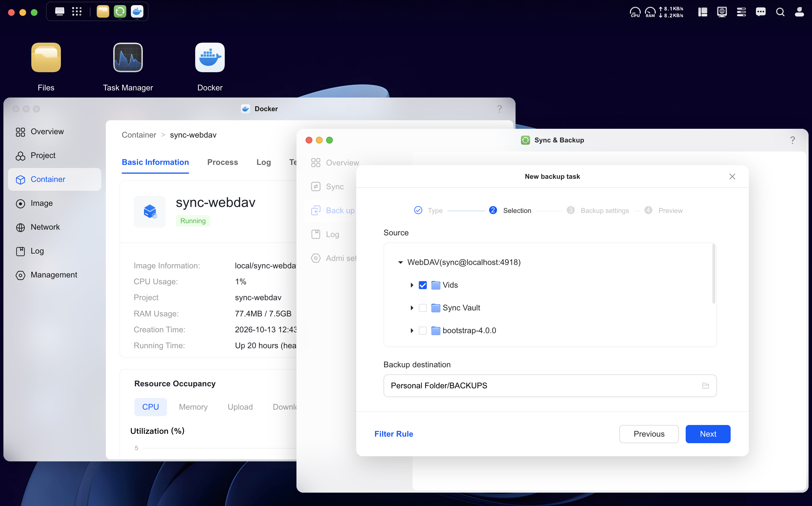This screenshot has height=506, width=812.
Task: Collapse the WebDAV(sync@localhost:4918) tree node
Action: (x=400, y=262)
